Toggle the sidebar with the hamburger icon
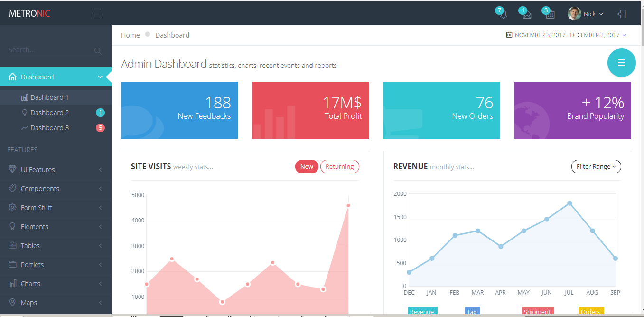The image size is (644, 317). 97,13
